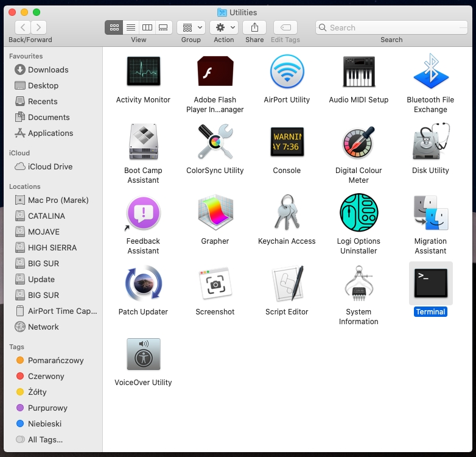Select the Boot Camp Assistant icon

[143, 141]
